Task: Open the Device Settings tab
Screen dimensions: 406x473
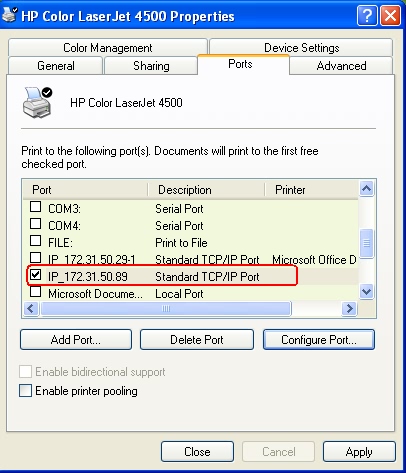Action: pyautogui.click(x=301, y=48)
